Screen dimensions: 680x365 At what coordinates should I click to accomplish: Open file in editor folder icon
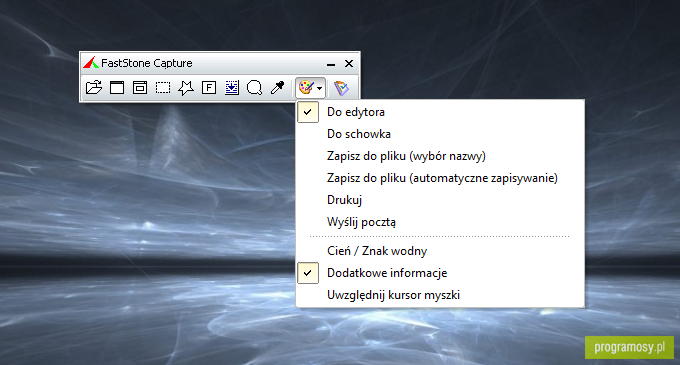94,88
